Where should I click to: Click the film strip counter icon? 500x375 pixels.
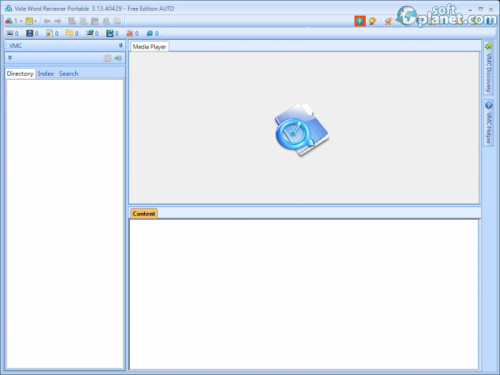pos(30,33)
